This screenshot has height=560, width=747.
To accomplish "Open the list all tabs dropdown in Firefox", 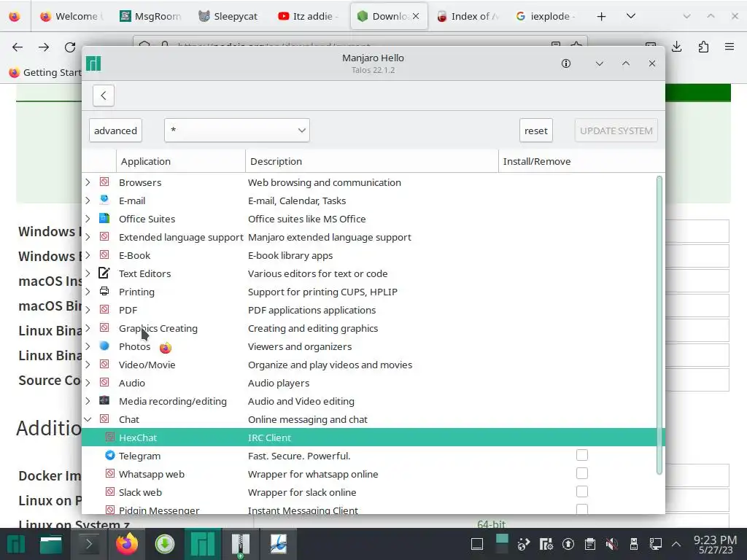I will (631, 16).
